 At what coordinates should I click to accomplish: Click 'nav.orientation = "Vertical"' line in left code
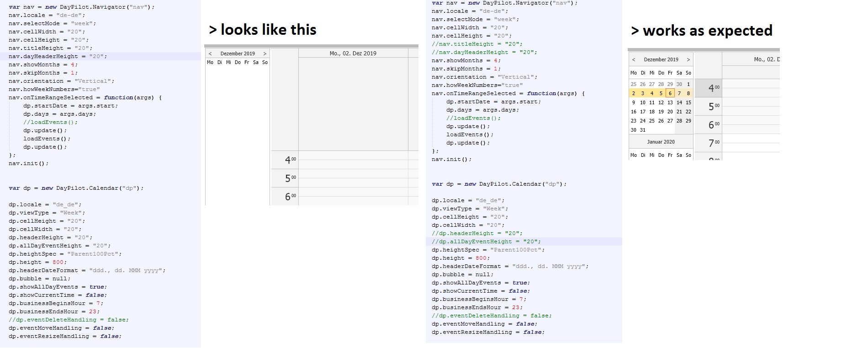coord(61,81)
